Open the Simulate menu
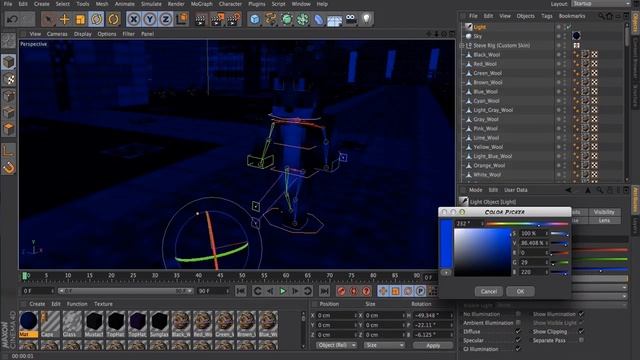The image size is (640, 360). coord(151,4)
